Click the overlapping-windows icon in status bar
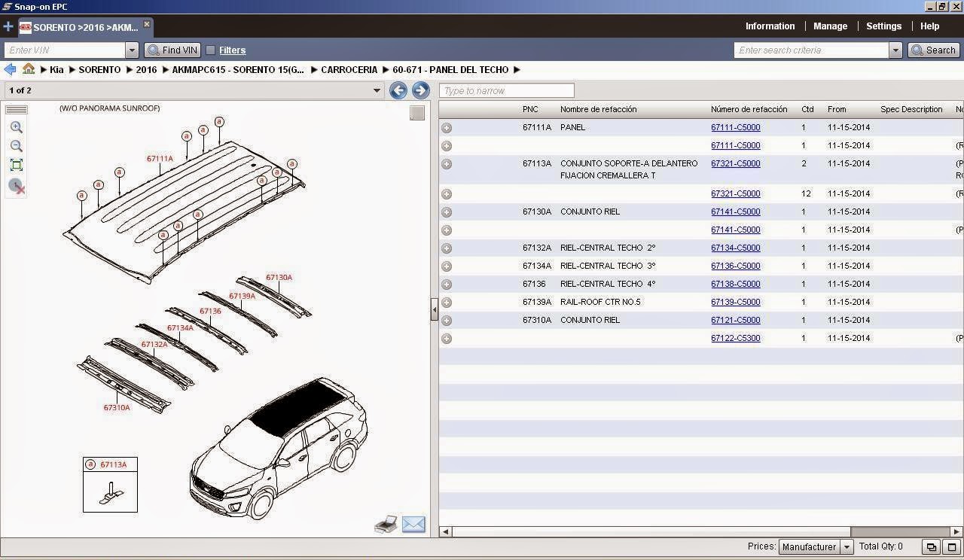Image resolution: width=964 pixels, height=560 pixels. [932, 547]
